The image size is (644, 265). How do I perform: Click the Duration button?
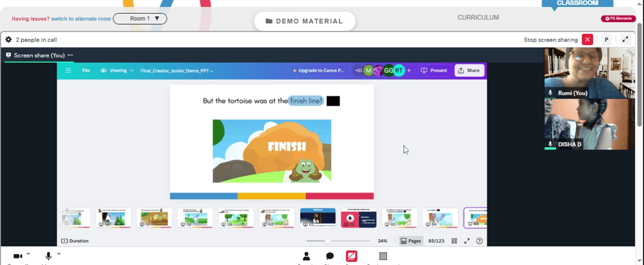[75, 240]
